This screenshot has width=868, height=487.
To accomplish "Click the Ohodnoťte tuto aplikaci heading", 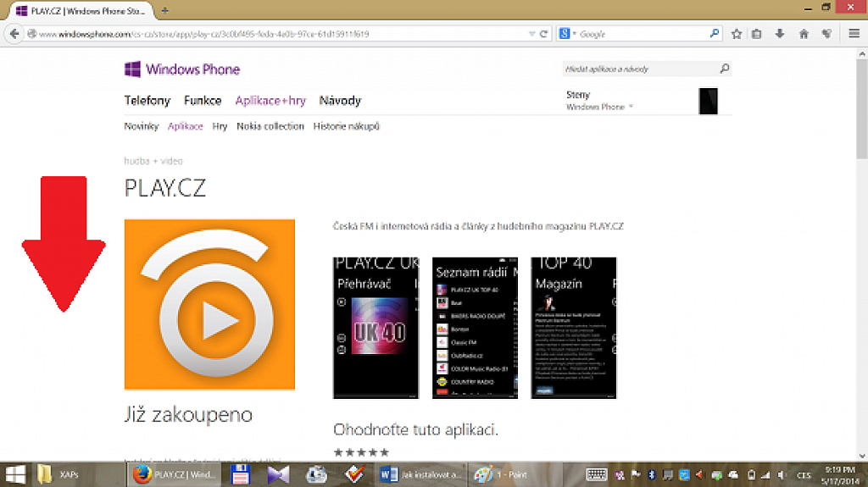I will click(x=415, y=429).
